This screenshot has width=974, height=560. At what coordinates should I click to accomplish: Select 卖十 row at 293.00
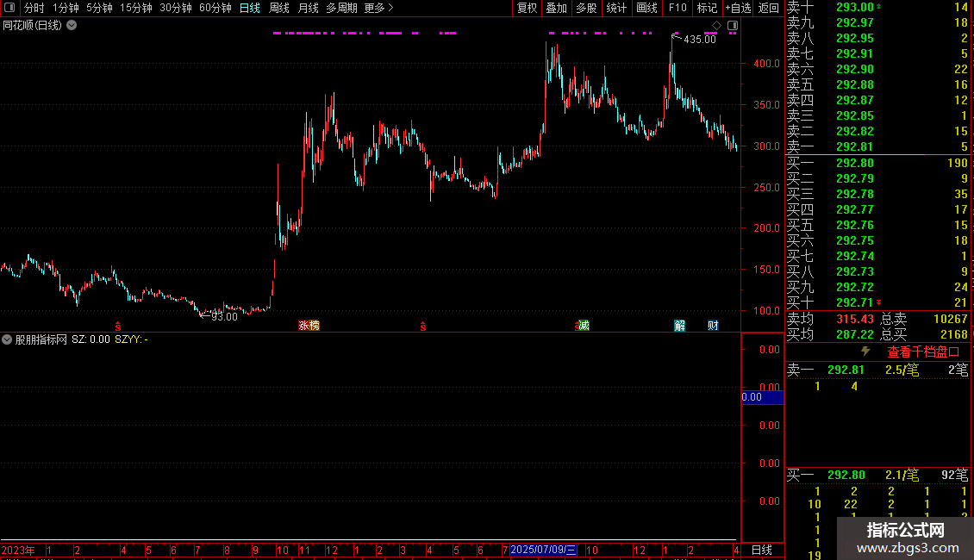tap(878, 7)
